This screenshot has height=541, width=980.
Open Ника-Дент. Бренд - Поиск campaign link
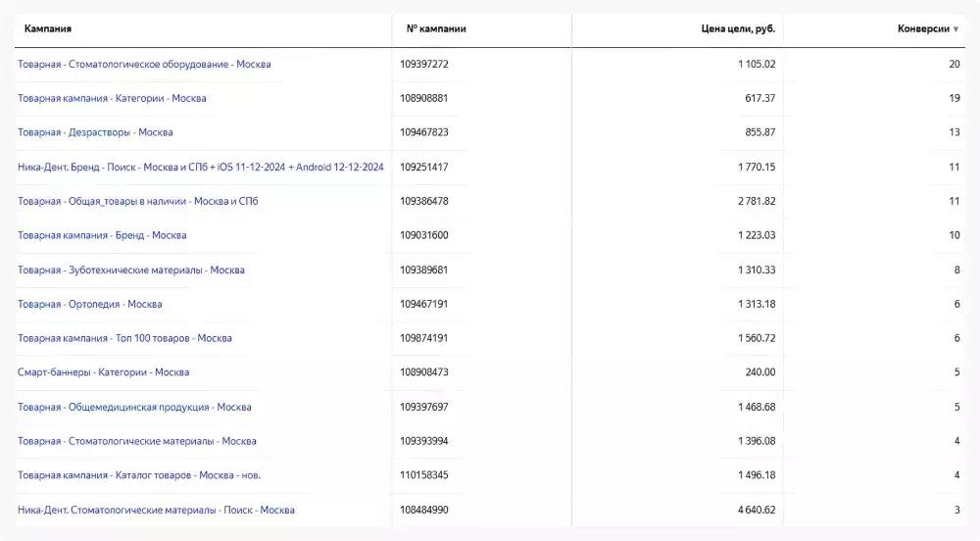pyautogui.click(x=200, y=167)
